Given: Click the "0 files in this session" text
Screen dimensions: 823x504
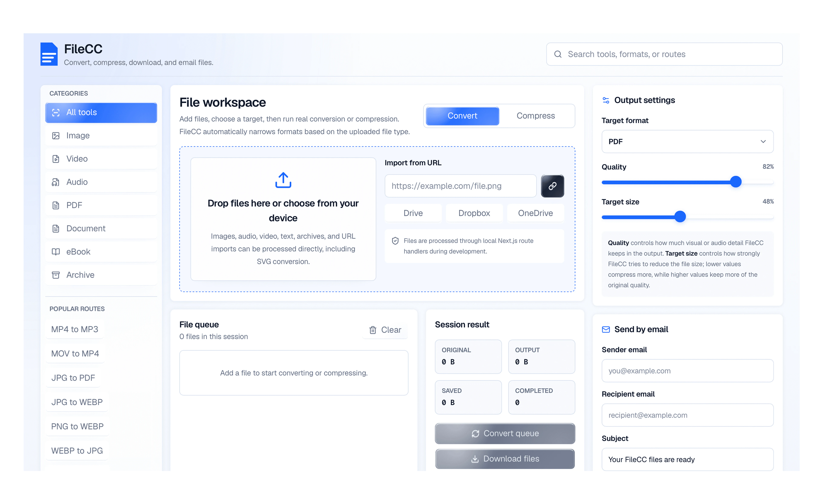Looking at the screenshot, I should (214, 337).
